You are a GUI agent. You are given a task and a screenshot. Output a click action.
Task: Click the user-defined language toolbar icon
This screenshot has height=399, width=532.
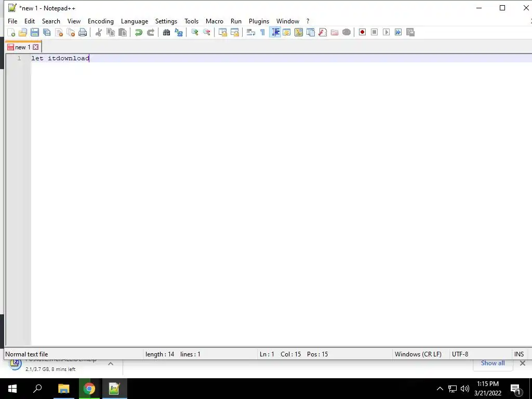coord(287,32)
